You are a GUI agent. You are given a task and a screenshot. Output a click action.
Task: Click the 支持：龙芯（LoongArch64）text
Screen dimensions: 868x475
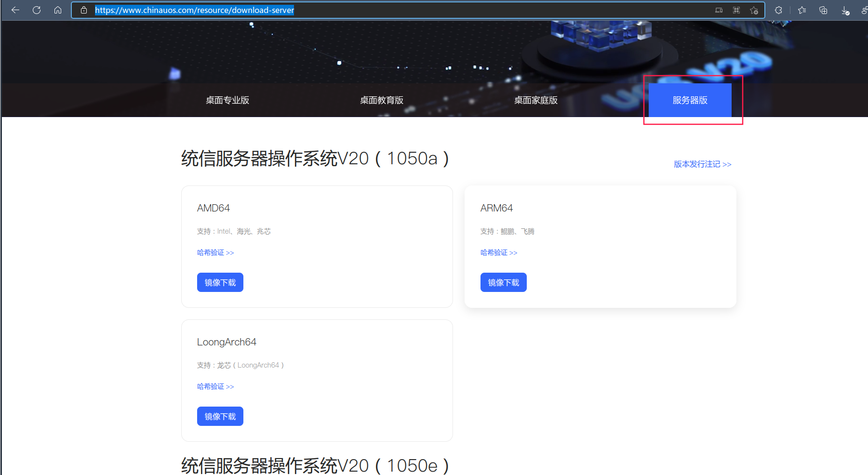[x=240, y=365]
